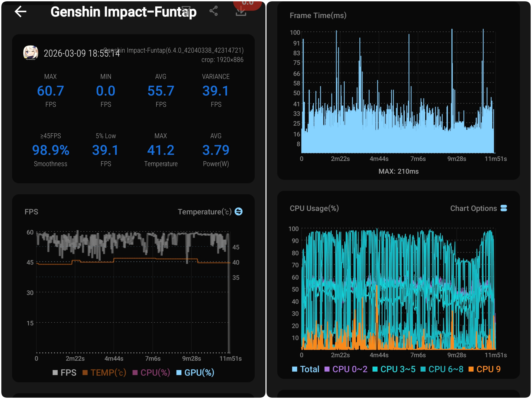Click the orange CPU 9 legend swatch
Viewport: 532px width, 399px height.
pyautogui.click(x=471, y=369)
